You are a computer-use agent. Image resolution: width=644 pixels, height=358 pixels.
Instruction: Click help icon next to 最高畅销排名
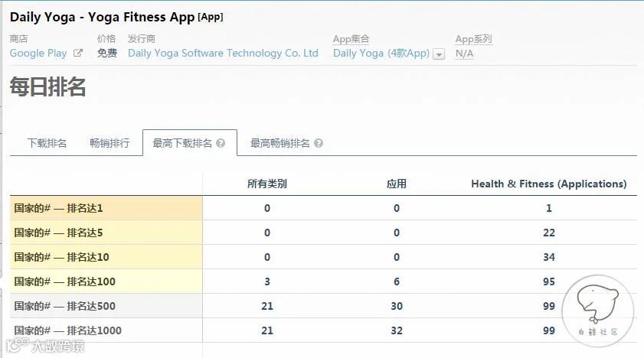319,143
